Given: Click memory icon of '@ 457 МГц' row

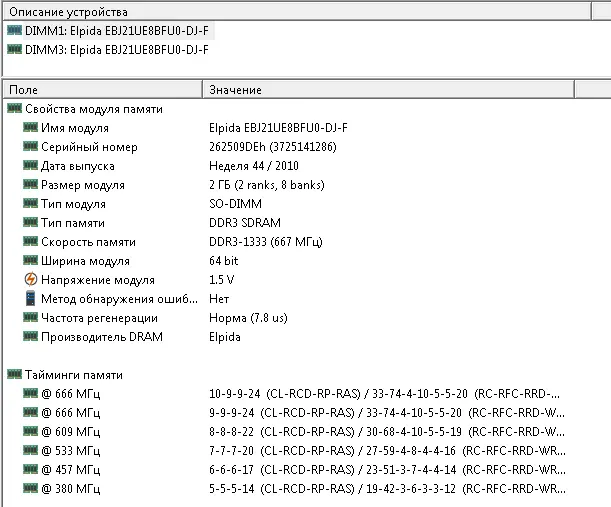Looking at the screenshot, I should [x=30, y=469].
